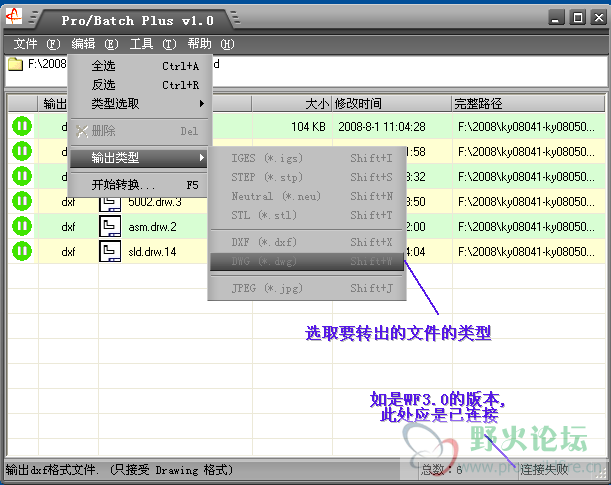611x485 pixels.
Task: Sort by the 大小 column header
Action: click(292, 104)
